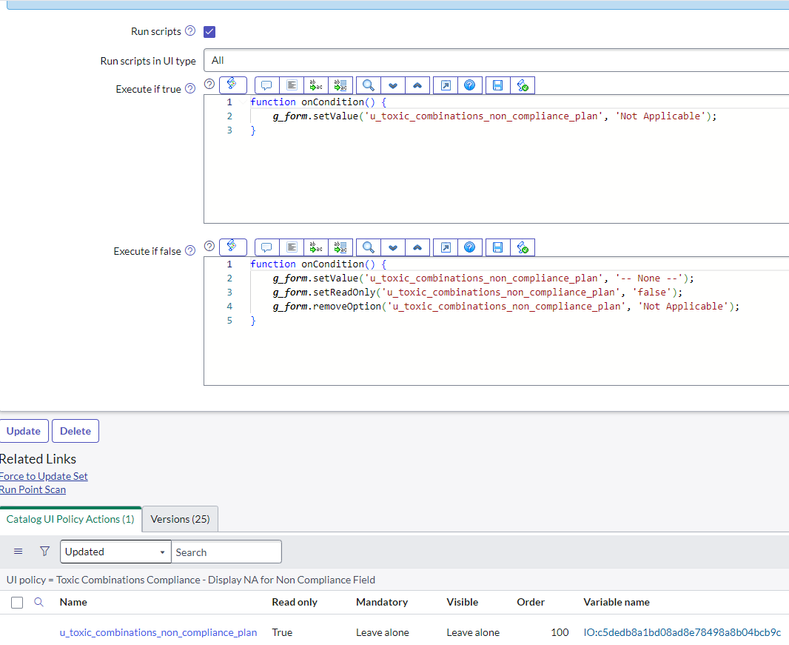The image size is (789, 645).
Task: Click the Read only value True
Action: pyautogui.click(x=282, y=632)
